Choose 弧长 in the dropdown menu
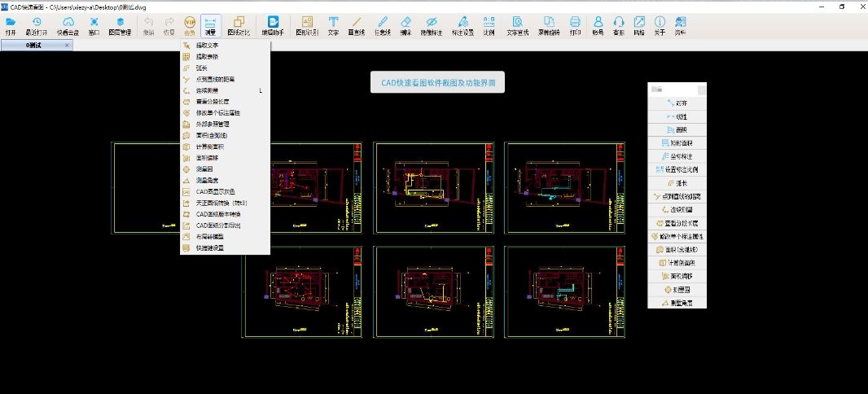868x394 pixels. 225,68
